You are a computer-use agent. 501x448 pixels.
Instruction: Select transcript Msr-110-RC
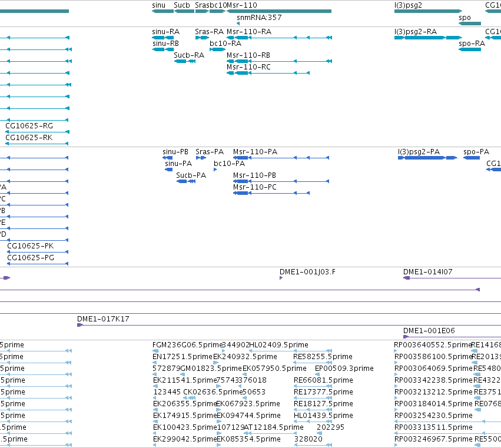pyautogui.click(x=268, y=73)
